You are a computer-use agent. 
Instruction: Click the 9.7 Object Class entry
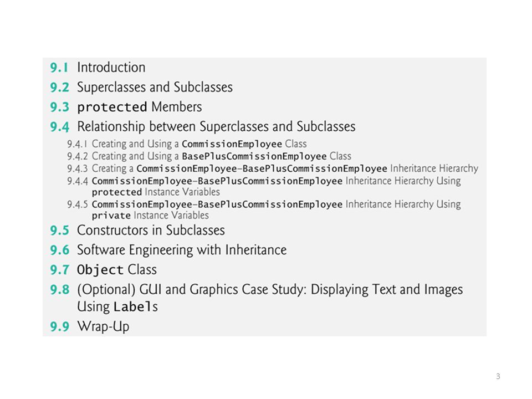click(x=104, y=270)
